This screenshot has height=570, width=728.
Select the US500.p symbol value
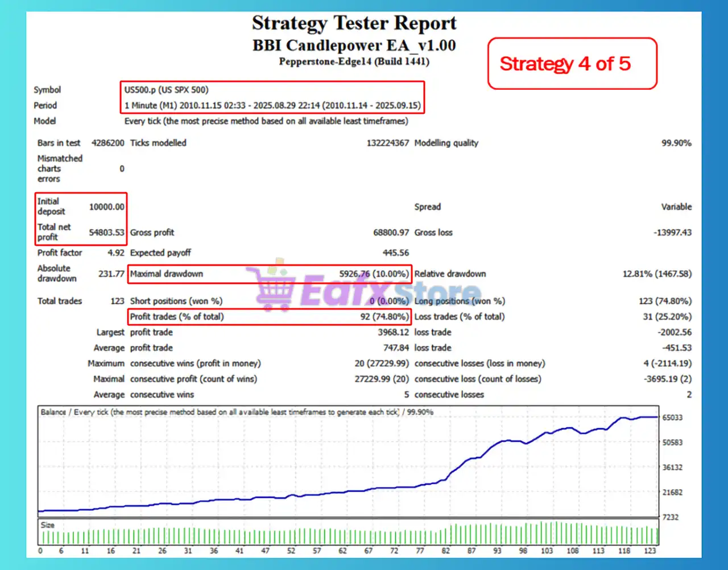coord(166,90)
